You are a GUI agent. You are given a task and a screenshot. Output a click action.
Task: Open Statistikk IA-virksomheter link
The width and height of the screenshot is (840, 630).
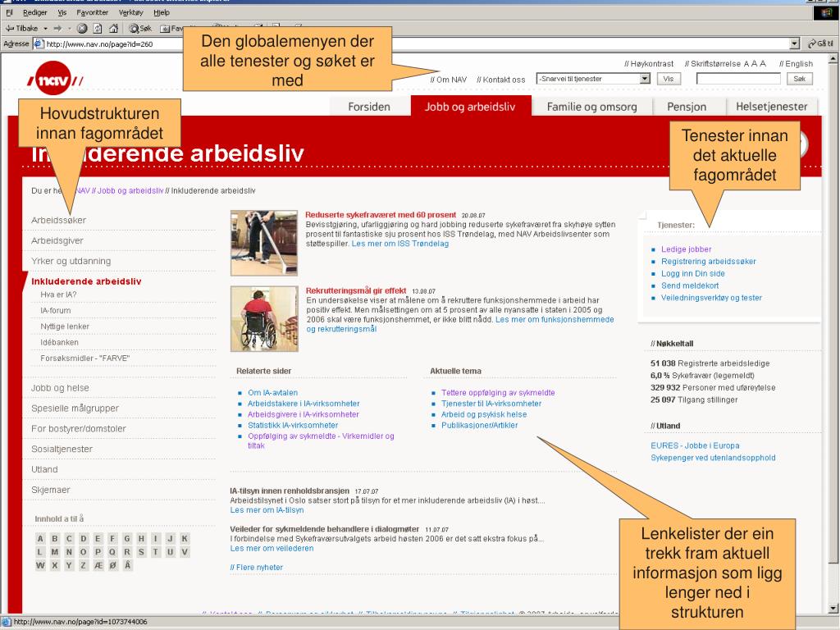point(293,426)
